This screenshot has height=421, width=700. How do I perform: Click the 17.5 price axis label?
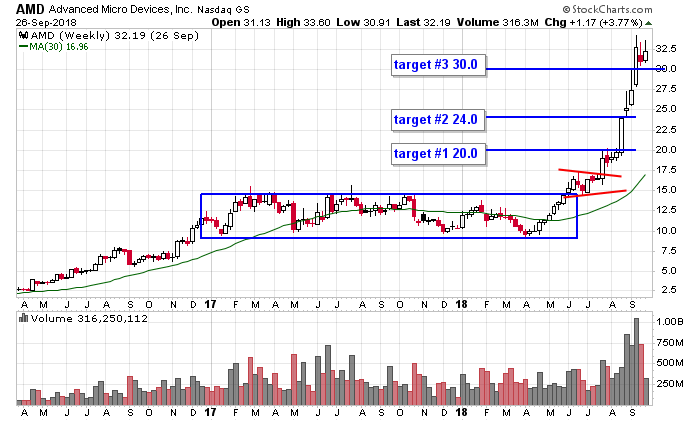pos(666,170)
